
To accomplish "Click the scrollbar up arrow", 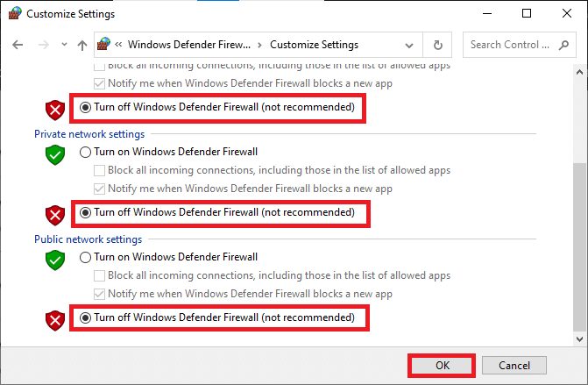I will 580,72.
